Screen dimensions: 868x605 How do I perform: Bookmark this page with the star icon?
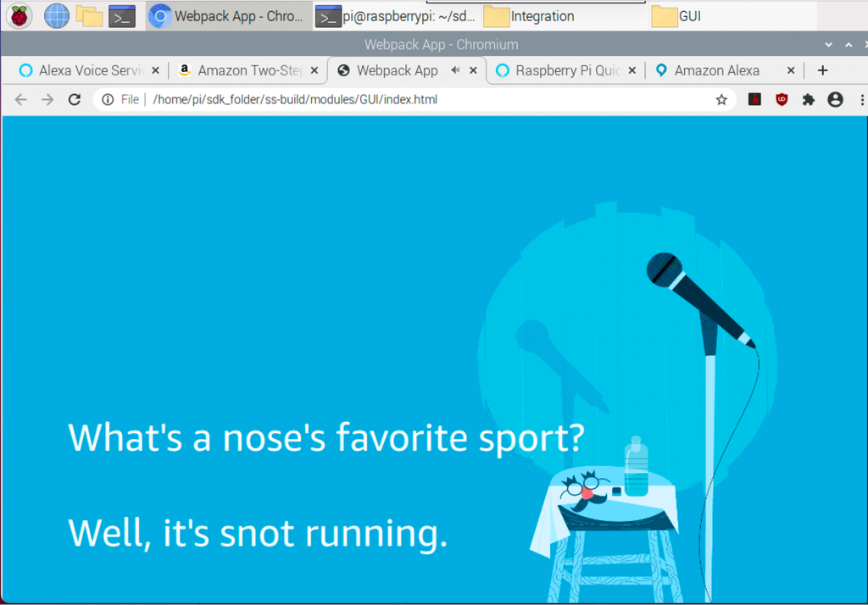pos(721,100)
